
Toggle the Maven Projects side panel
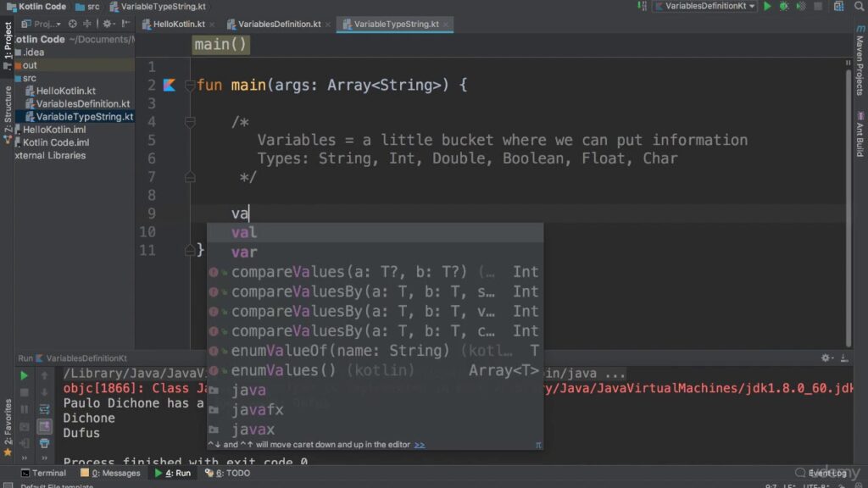(860, 61)
